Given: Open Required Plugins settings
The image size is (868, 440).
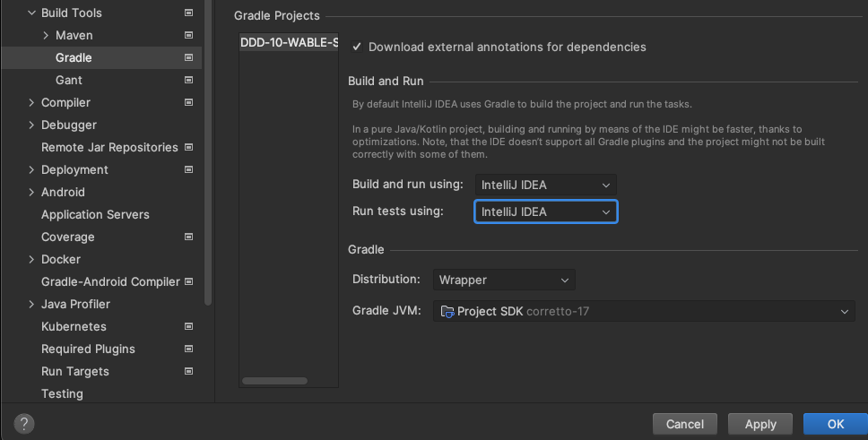Looking at the screenshot, I should pyautogui.click(x=88, y=349).
